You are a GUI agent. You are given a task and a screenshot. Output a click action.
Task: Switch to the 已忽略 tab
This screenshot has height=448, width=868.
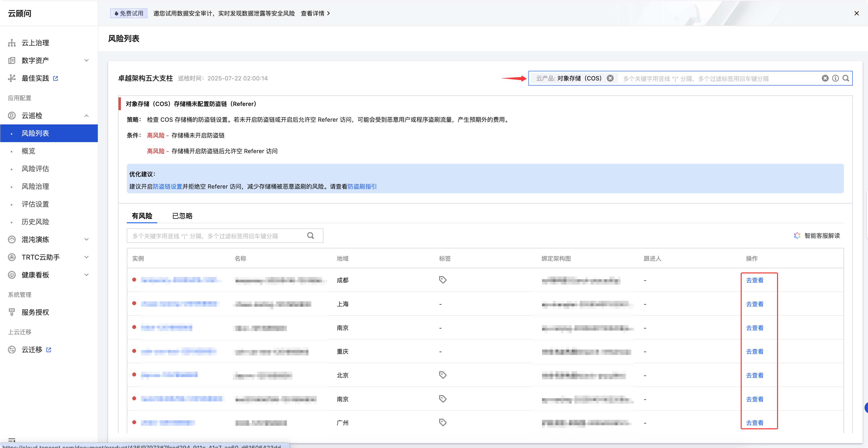182,216
